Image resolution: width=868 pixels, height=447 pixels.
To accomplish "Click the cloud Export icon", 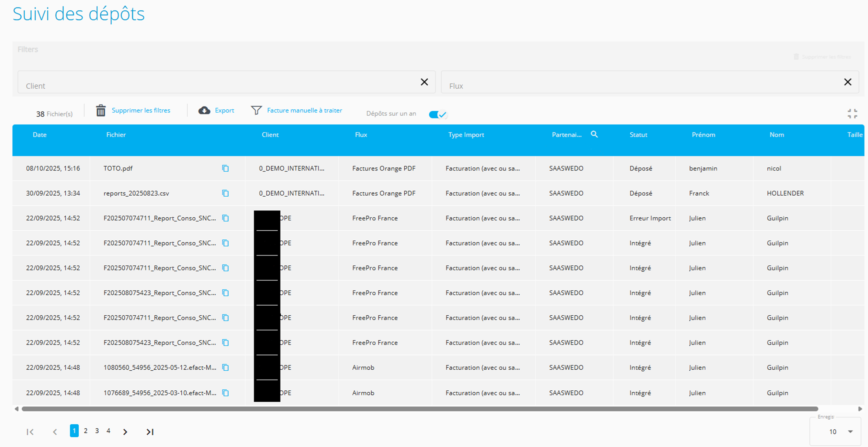I will pyautogui.click(x=204, y=110).
